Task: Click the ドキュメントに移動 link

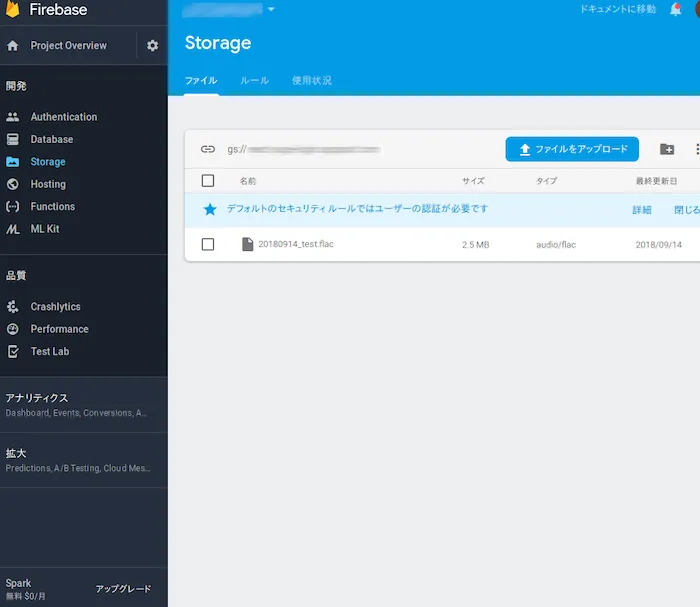Action: tap(618, 9)
